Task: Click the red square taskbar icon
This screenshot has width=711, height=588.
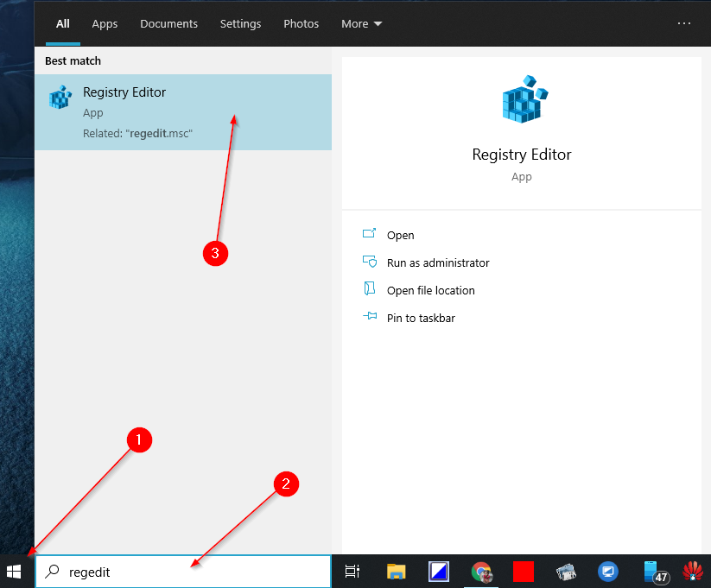Action: [x=524, y=572]
